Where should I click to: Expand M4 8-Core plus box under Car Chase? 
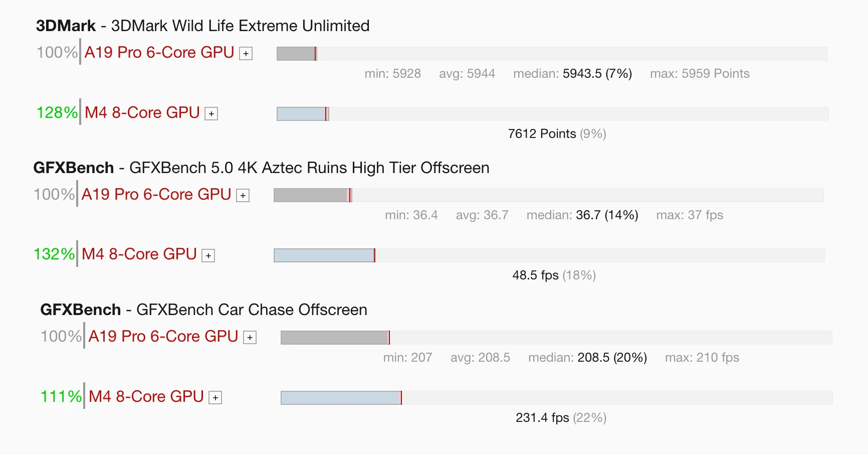[215, 398]
